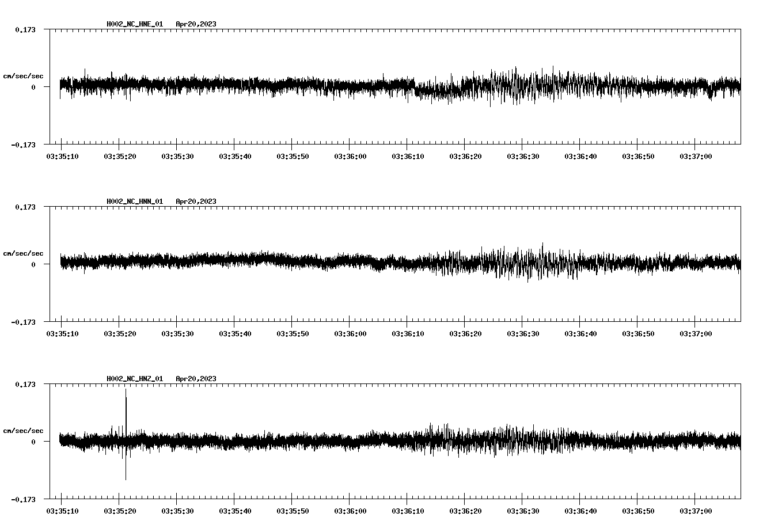Click the 03:35:10 tick on top axis
The image size is (782, 532).
[x=62, y=155]
